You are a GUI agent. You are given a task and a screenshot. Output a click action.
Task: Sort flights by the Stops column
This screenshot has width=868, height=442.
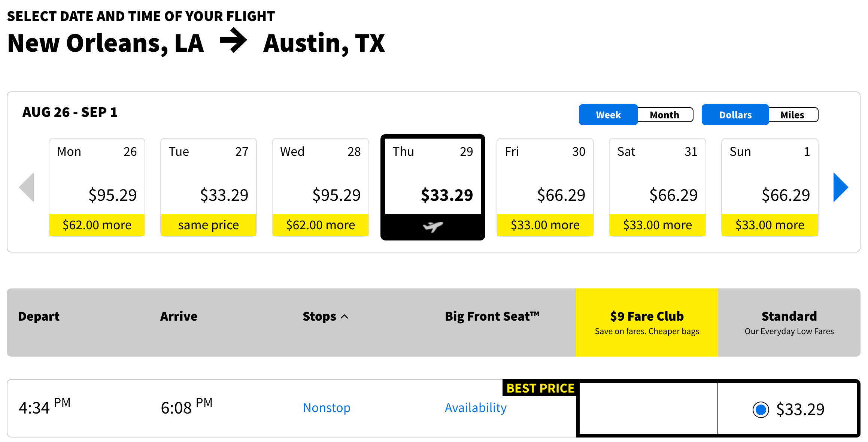[x=319, y=317]
